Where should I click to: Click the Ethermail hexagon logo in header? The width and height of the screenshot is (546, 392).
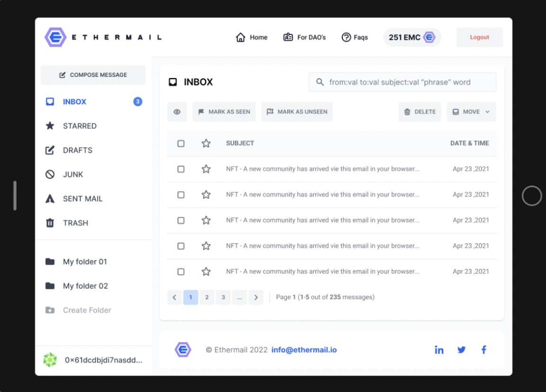coord(55,37)
